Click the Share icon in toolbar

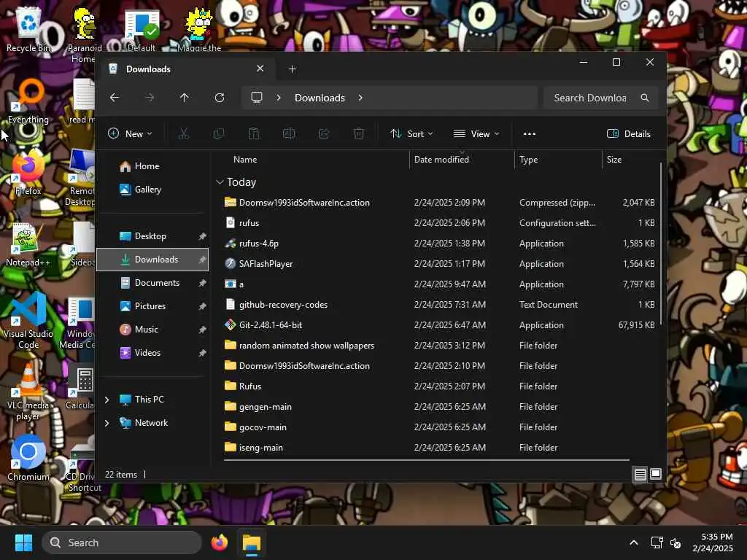pyautogui.click(x=324, y=134)
